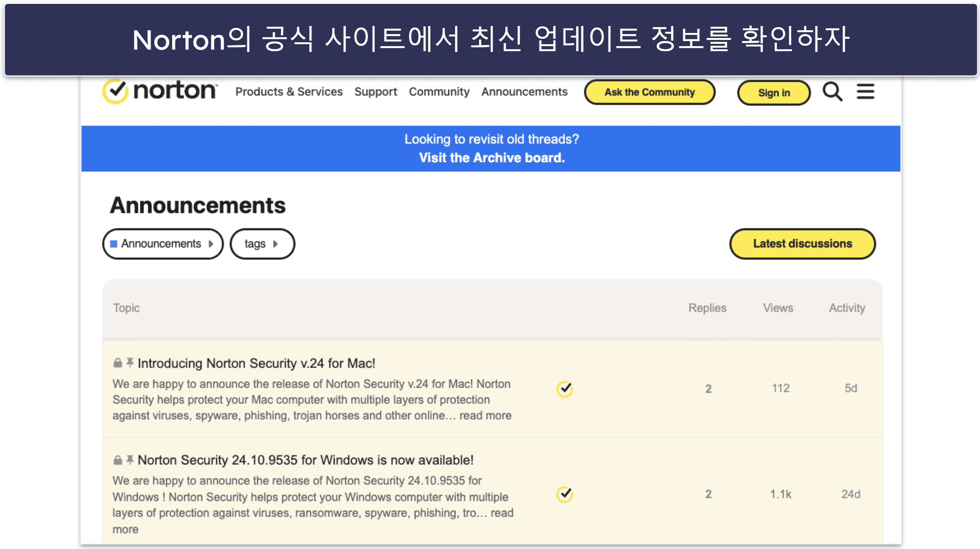Click lock icon on Norton Security 24.10.9535 topic
Viewport: 980px width, 549px height.
point(117,460)
